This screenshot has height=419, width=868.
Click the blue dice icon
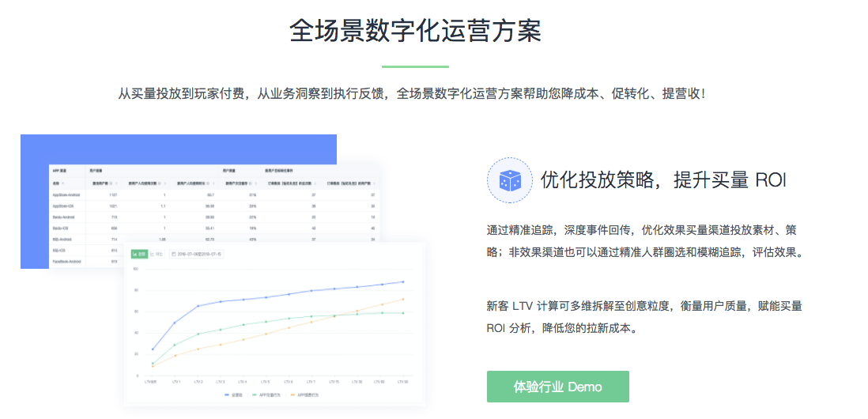click(509, 180)
